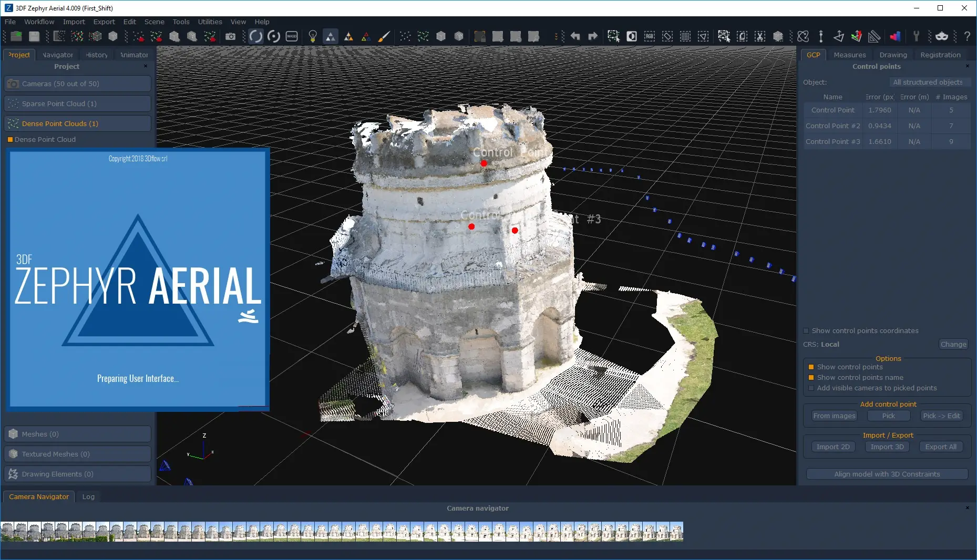Click the Change CRS button
Viewport: 977px width, 560px height.
point(953,345)
